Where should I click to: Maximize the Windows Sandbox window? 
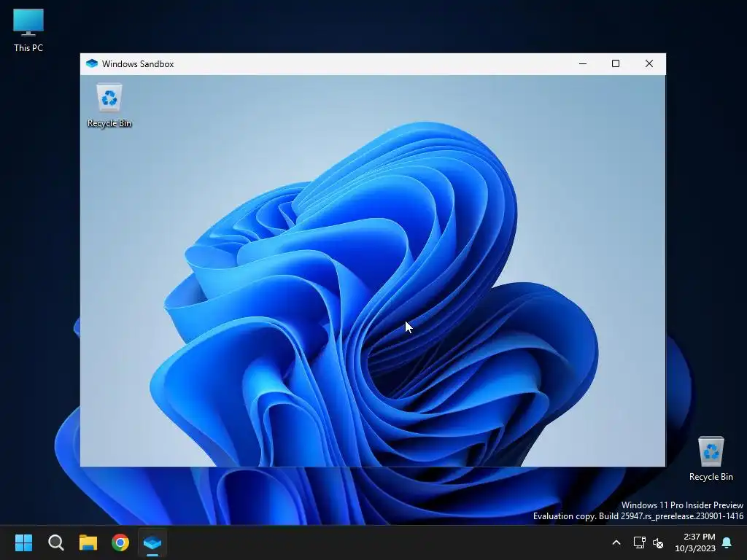[x=616, y=64]
